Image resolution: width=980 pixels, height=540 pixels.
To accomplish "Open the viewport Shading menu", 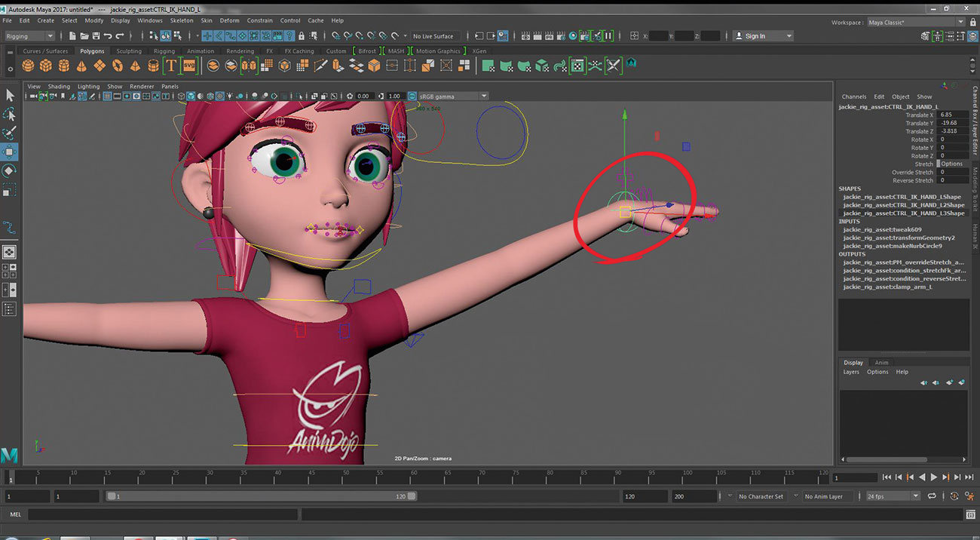I will 59,87.
